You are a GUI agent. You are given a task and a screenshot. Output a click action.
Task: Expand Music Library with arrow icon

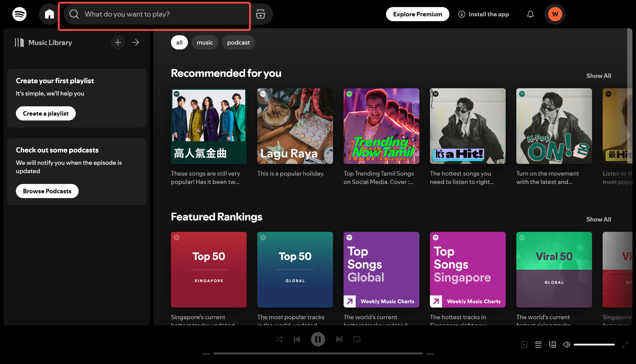135,43
